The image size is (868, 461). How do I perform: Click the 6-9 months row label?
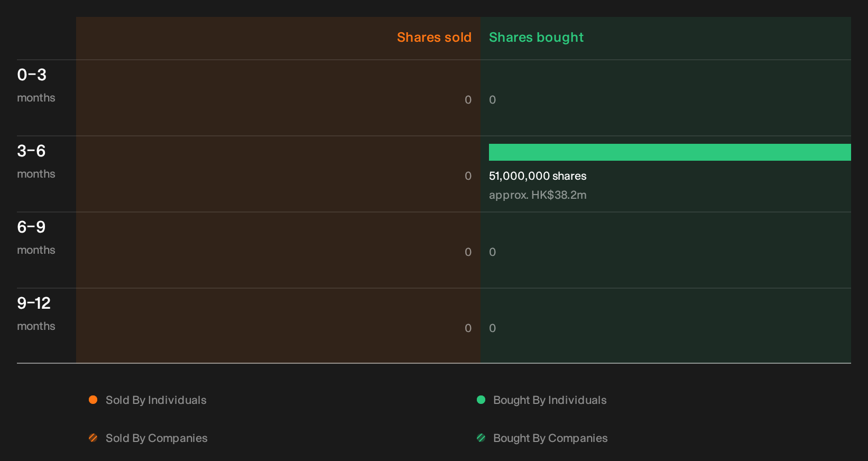click(36, 238)
